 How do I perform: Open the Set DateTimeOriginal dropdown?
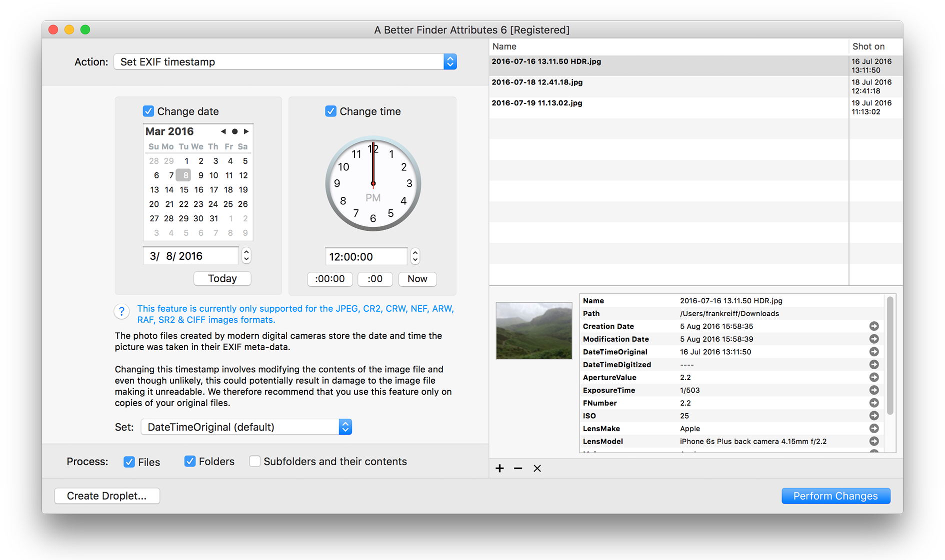point(246,427)
